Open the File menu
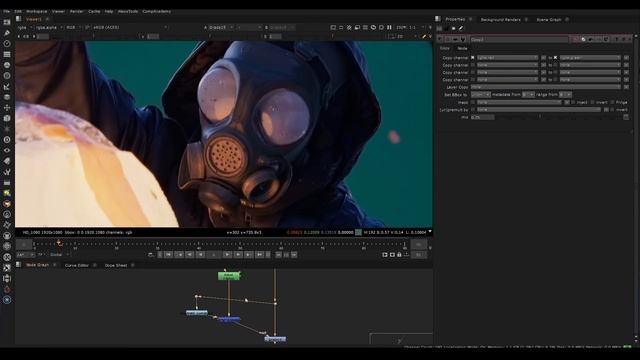Image resolution: width=640 pixels, height=360 pixels. [7, 11]
